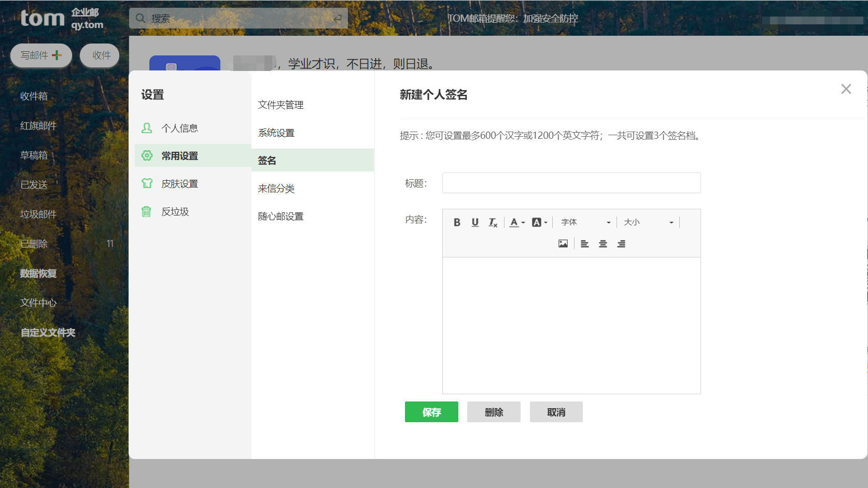Open the insert image icon
Image resolution: width=868 pixels, height=488 pixels.
563,243
